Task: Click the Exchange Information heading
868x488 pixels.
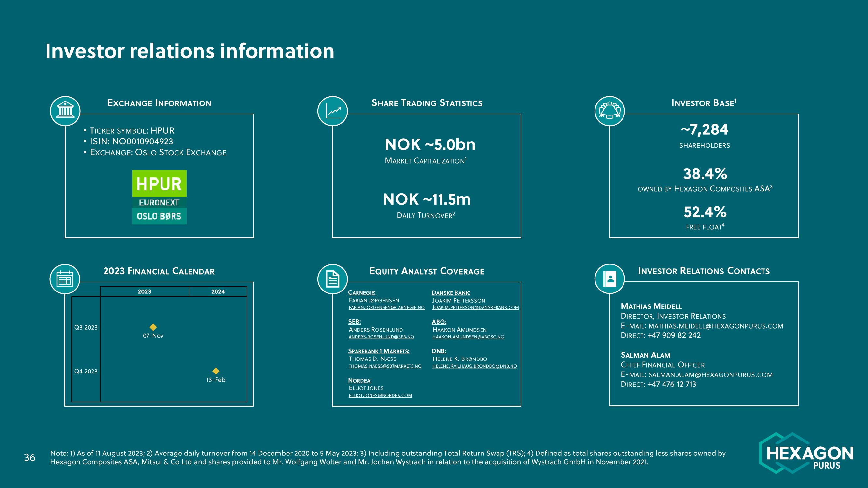Action: [160, 103]
